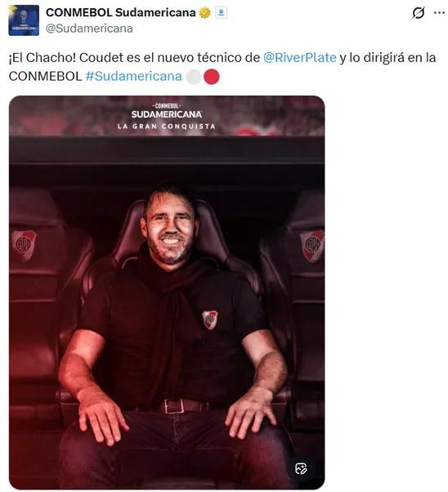
Task: Click the River Plate crest on right seat
Action: tap(312, 246)
